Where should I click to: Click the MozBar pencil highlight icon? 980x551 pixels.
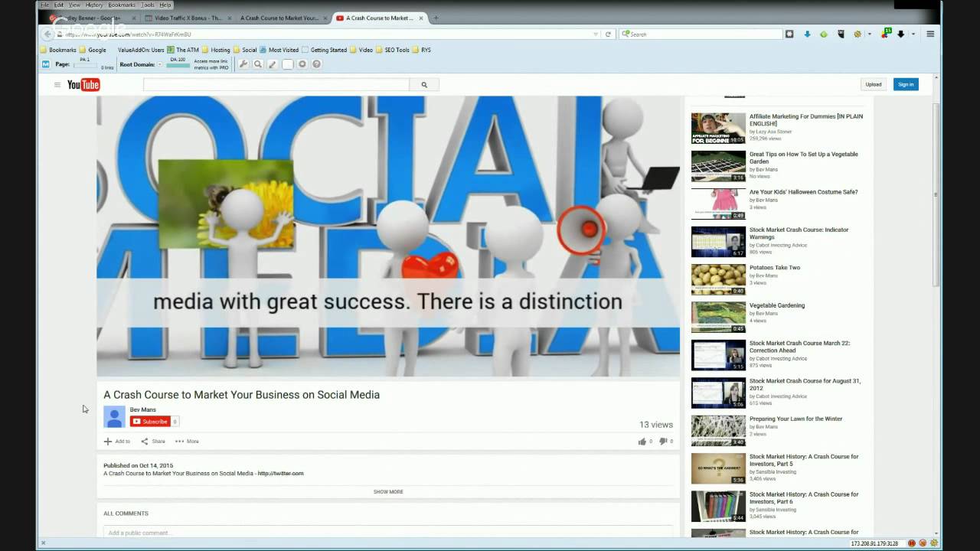[x=273, y=64]
